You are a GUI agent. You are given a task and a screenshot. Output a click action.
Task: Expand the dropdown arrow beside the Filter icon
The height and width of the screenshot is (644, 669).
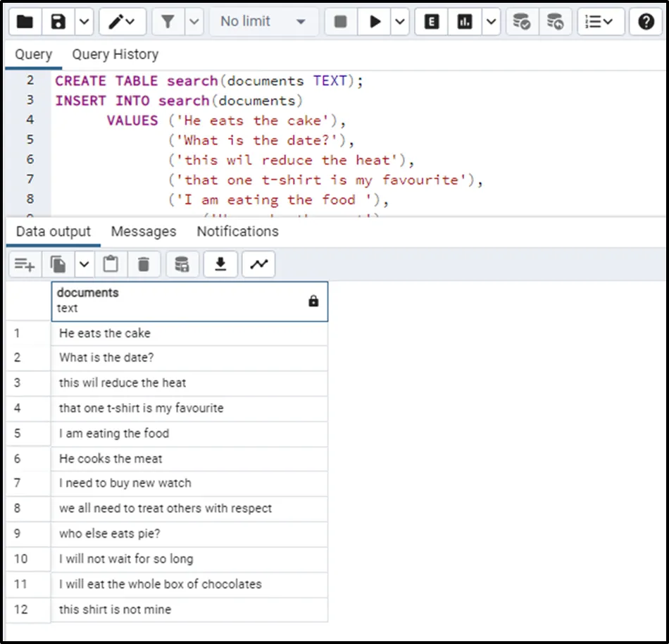(x=194, y=22)
